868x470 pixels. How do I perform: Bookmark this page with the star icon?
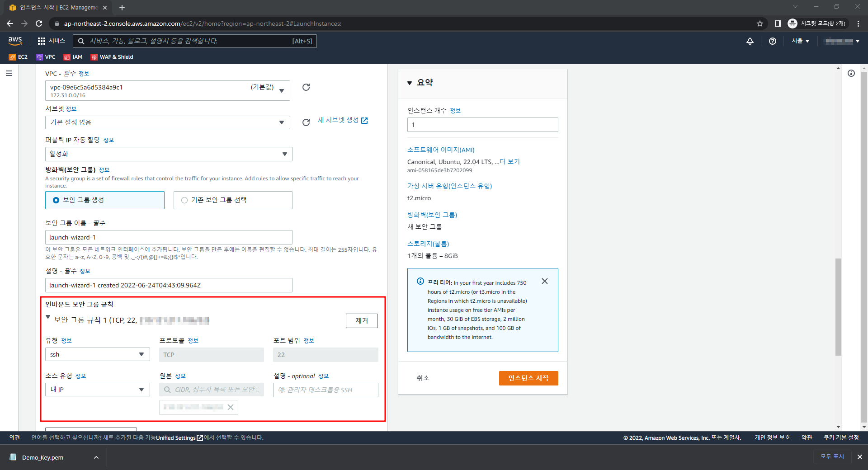tap(760, 23)
